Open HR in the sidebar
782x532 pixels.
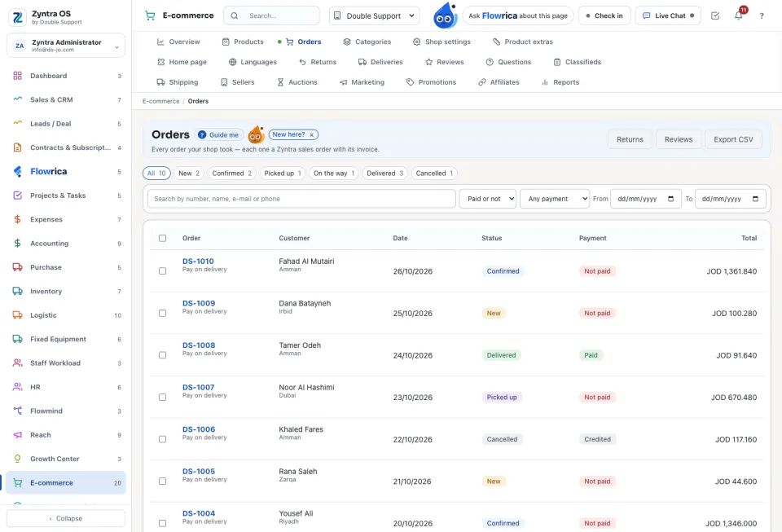pyautogui.click(x=66, y=387)
